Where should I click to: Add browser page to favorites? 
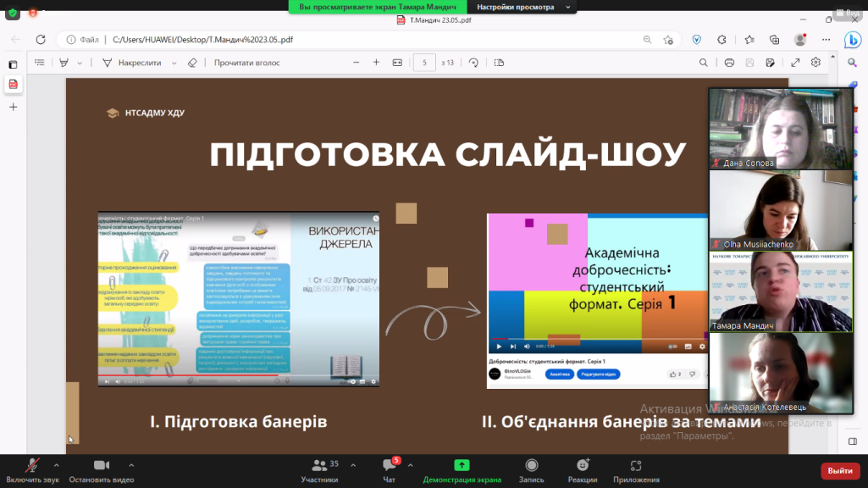(668, 40)
